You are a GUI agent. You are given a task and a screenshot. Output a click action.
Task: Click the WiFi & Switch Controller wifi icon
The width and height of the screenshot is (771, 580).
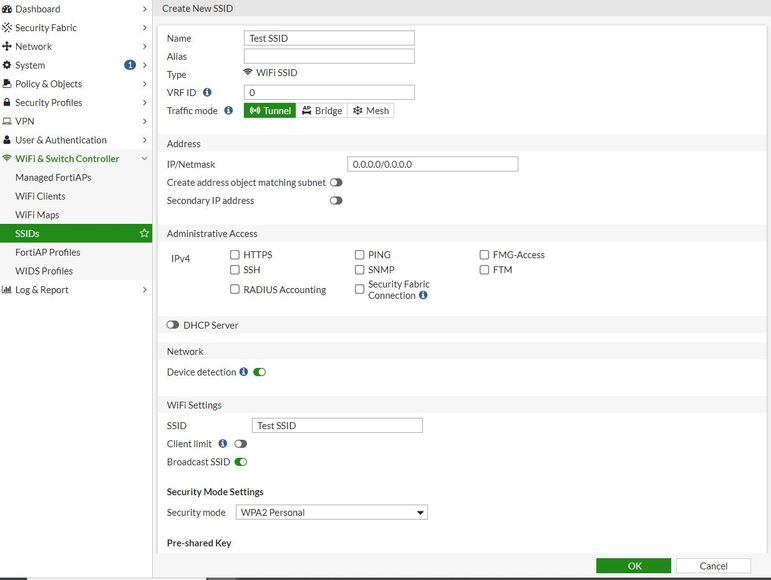(x=7, y=158)
